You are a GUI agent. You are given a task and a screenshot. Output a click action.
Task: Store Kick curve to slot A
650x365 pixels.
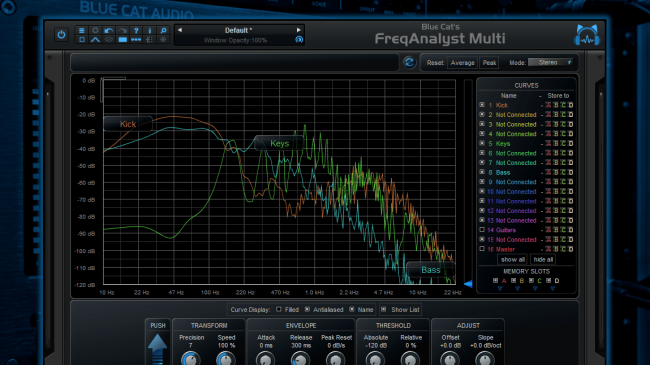[x=548, y=105]
